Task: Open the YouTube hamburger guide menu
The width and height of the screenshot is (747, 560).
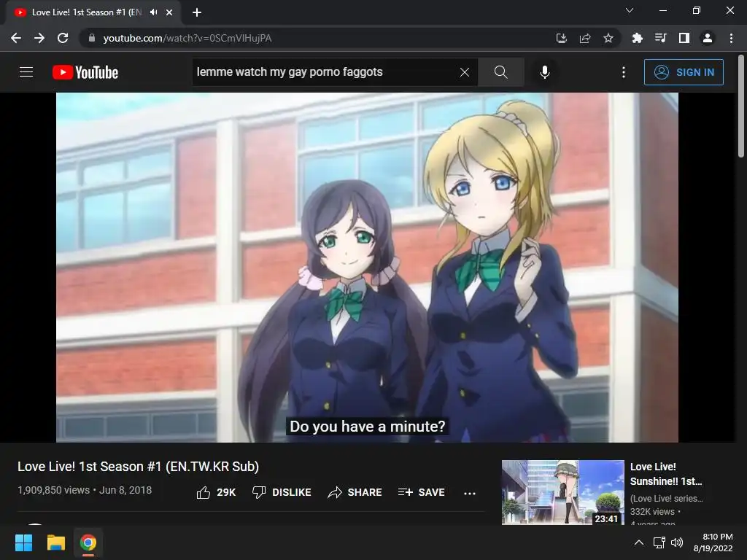Action: point(26,72)
